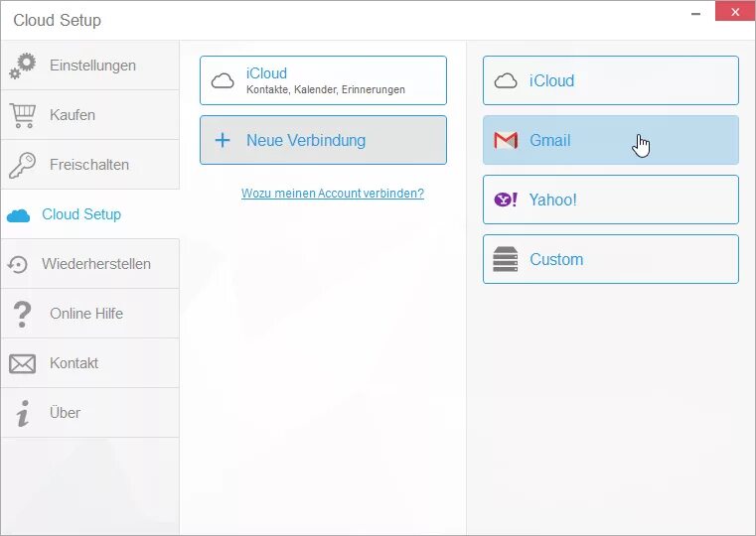Viewport: 756px width, 536px height.
Task: Click the plus icon for Neue Verbindung
Action: (x=223, y=141)
